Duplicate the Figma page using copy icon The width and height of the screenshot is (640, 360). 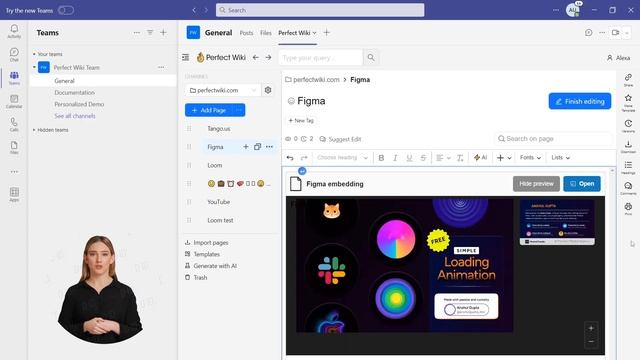[x=258, y=147]
